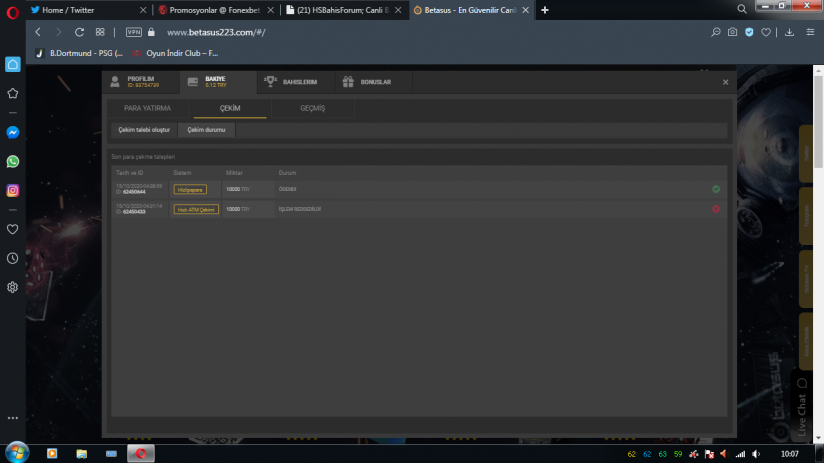Open WhatsApp in Opera sidebar
824x463 pixels.
[x=13, y=161]
